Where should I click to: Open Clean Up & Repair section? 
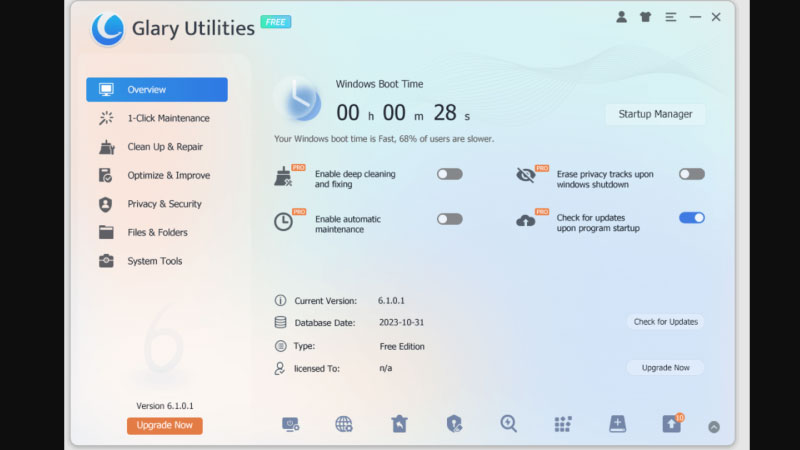point(165,147)
